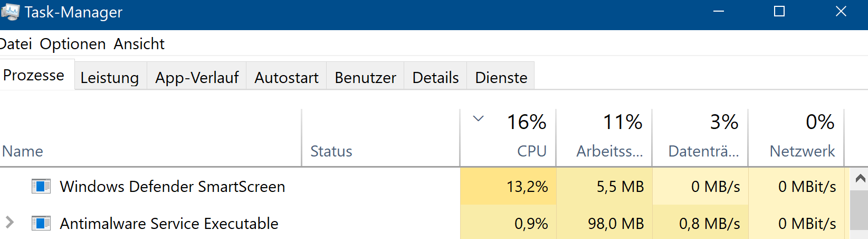Sort by the Status column header
Screen dimensions: 868x239
pos(381,138)
